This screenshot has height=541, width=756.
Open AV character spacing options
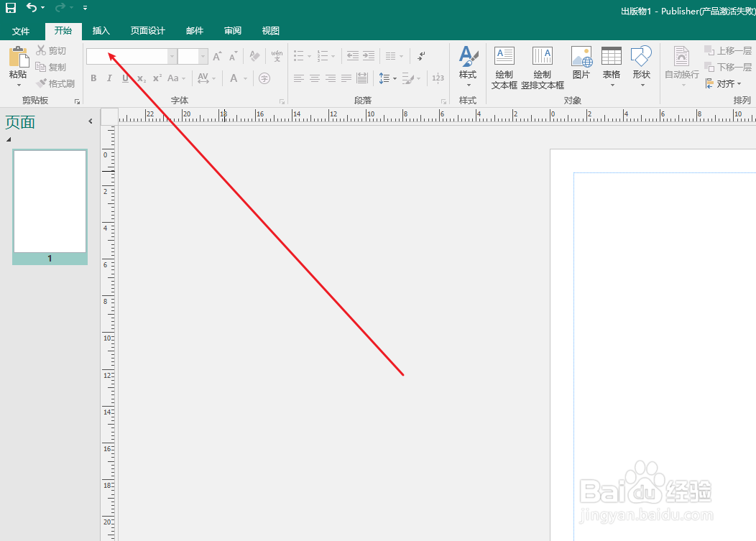[206, 78]
